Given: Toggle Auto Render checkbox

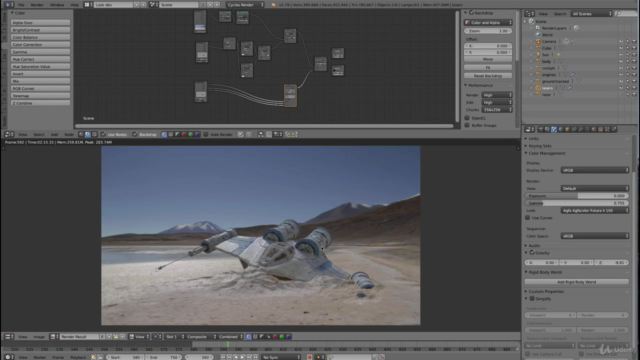Looking at the screenshot, I should click(x=206, y=134).
